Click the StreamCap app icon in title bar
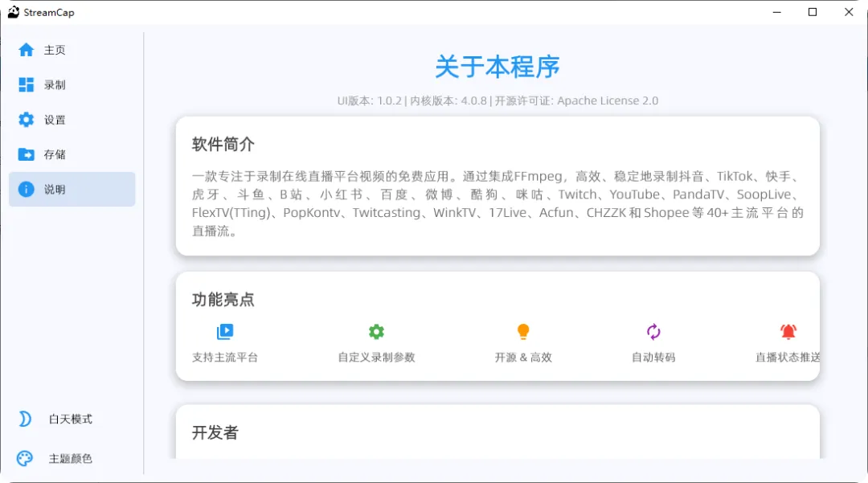This screenshot has width=868, height=483. click(14, 12)
